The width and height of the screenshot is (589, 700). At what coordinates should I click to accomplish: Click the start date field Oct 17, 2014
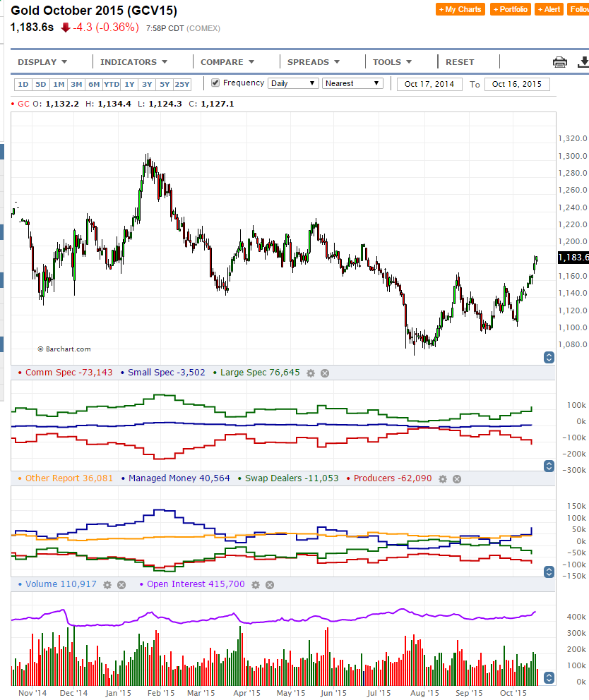[429, 84]
